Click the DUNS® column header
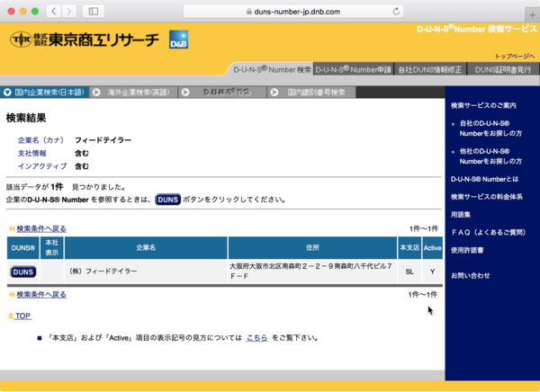The width and height of the screenshot is (540, 392). 23,248
